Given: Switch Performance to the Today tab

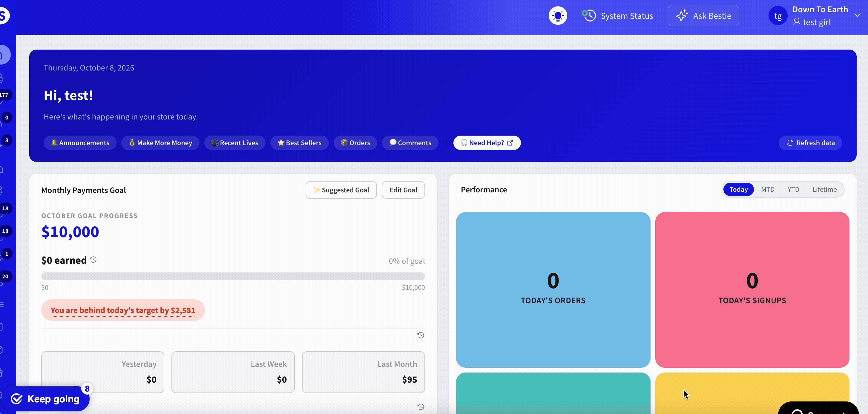Looking at the screenshot, I should pos(738,190).
